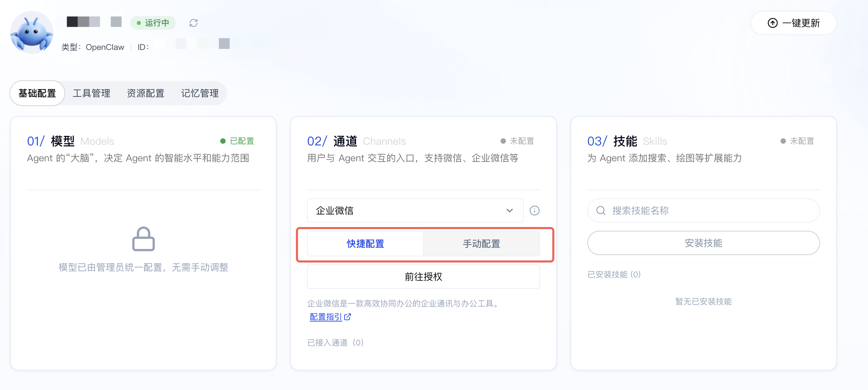Screen dimensions: 868x390
Task: Expand the channel list via chevron arrow
Action: point(509,211)
